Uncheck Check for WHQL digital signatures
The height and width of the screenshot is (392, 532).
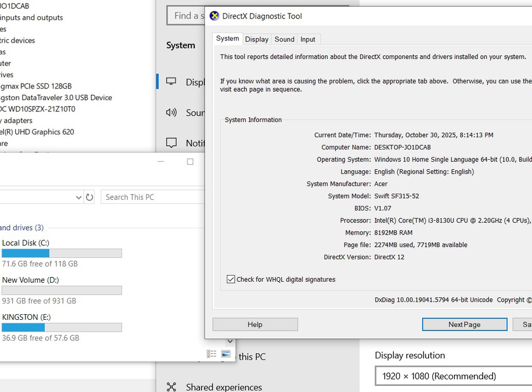coord(231,279)
